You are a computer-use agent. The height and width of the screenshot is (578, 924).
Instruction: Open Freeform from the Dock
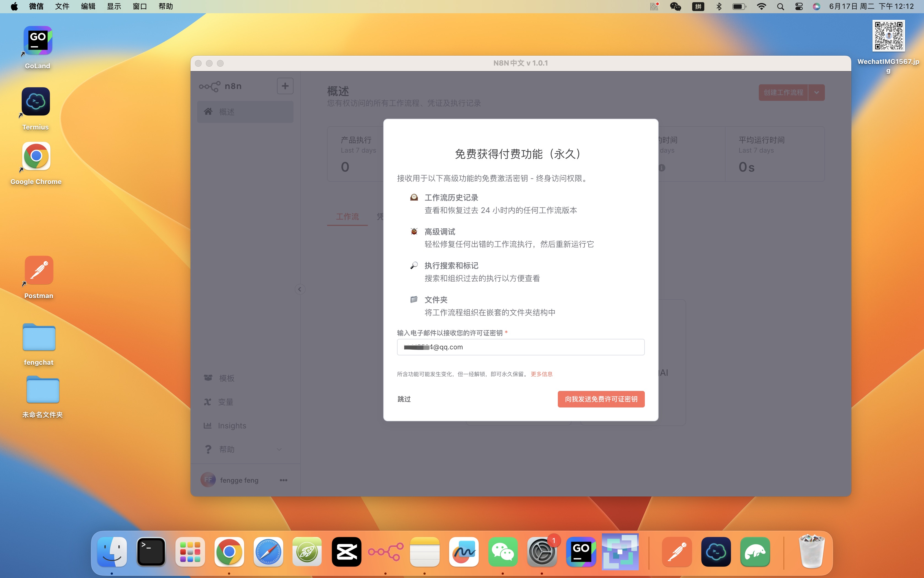464,552
